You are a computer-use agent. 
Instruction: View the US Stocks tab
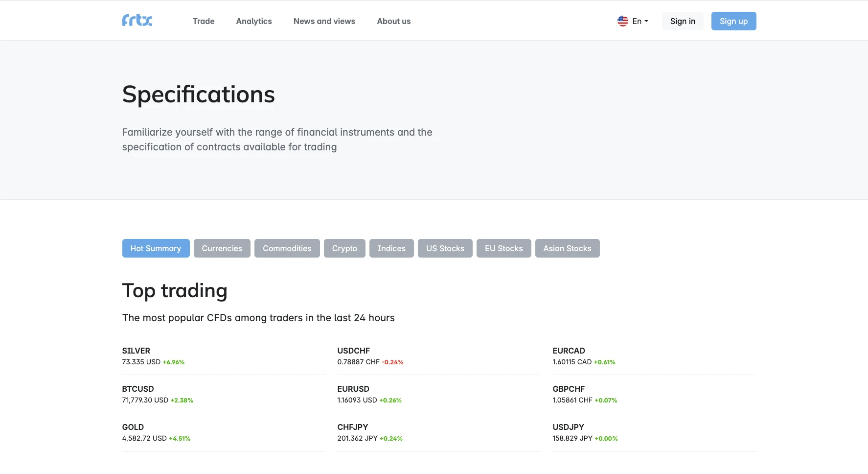tap(445, 248)
